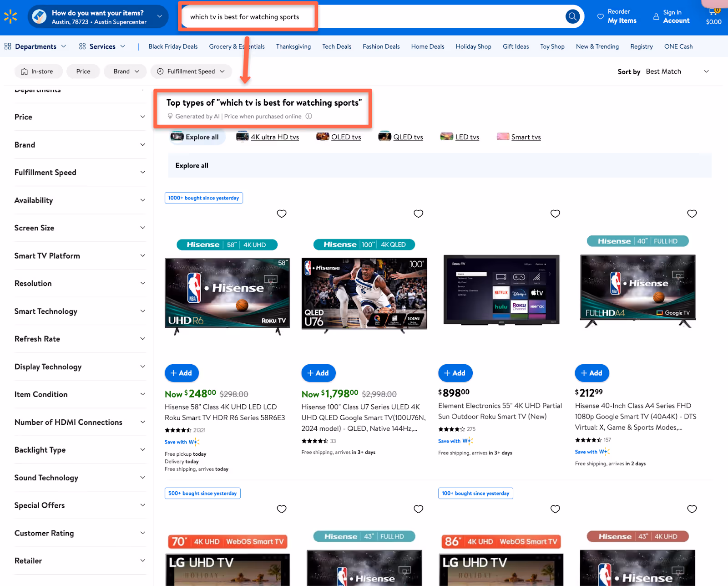Add the Hisense 100" $1,798 TV to cart
Screen dimensions: 728x586
click(318, 373)
